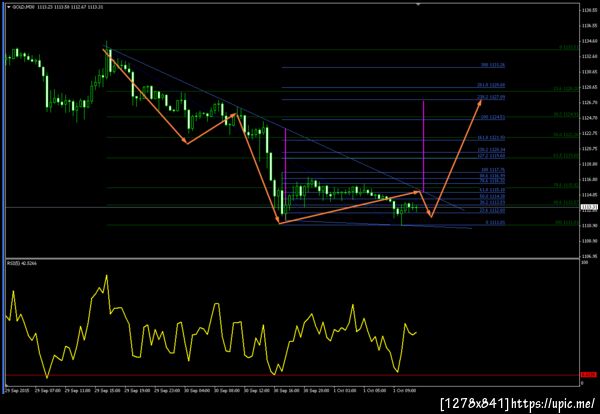The image size is (600, 414).
Task: Click the 1106.95 price axis label
Action: click(589, 256)
